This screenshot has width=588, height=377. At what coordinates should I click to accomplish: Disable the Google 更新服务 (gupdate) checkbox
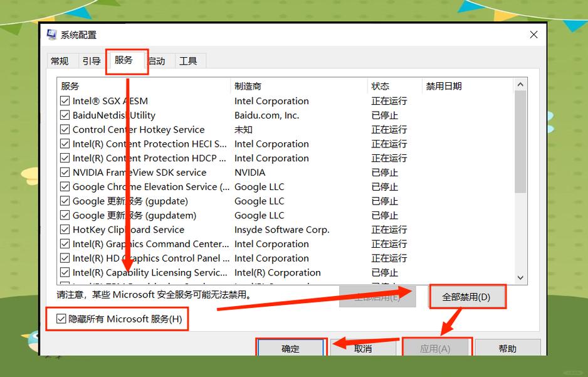point(65,201)
